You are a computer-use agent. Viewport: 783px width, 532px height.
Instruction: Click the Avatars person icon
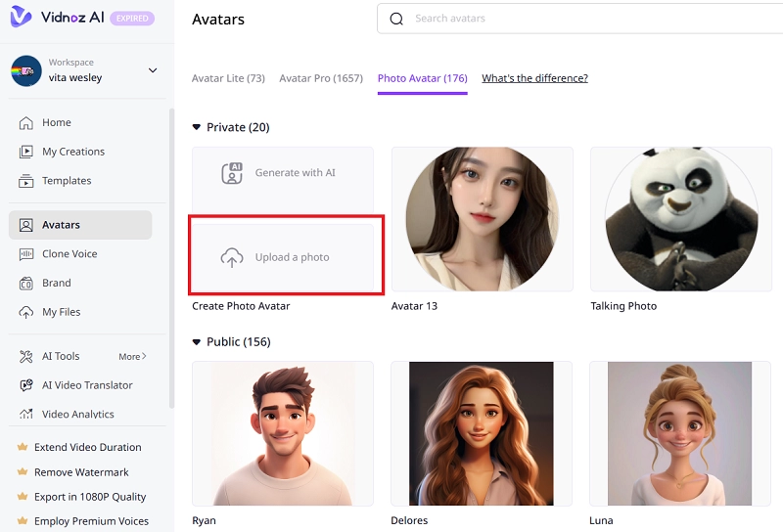pos(26,225)
